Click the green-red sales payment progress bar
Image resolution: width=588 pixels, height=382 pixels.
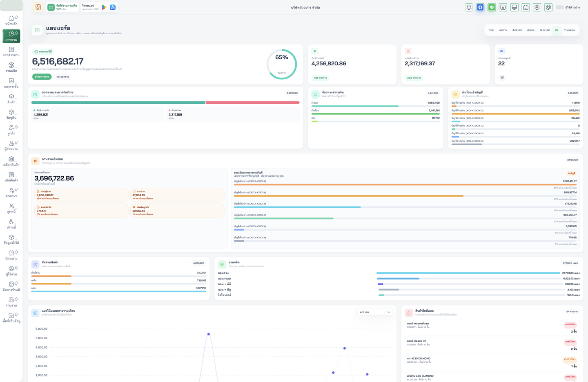click(165, 103)
